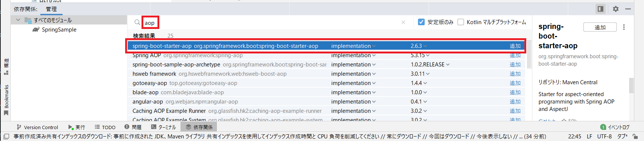Toggle tool window bars corner icon
The image size is (644, 141).
(x=6, y=137)
